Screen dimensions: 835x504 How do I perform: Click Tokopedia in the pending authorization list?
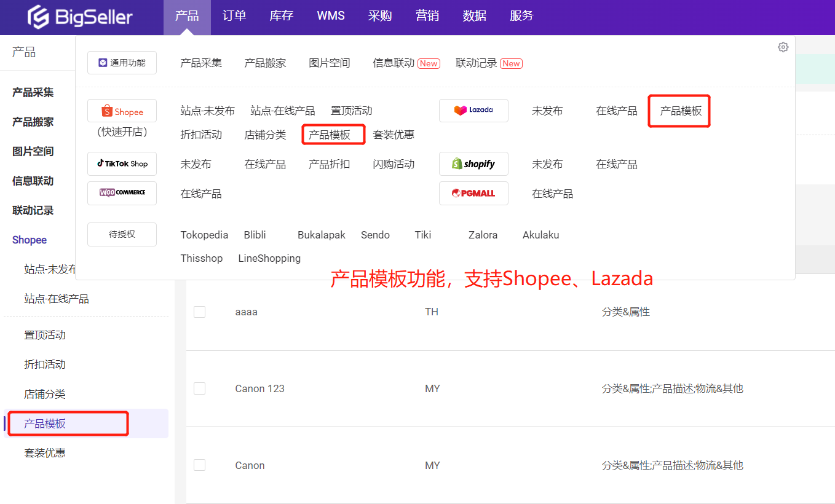click(x=204, y=235)
